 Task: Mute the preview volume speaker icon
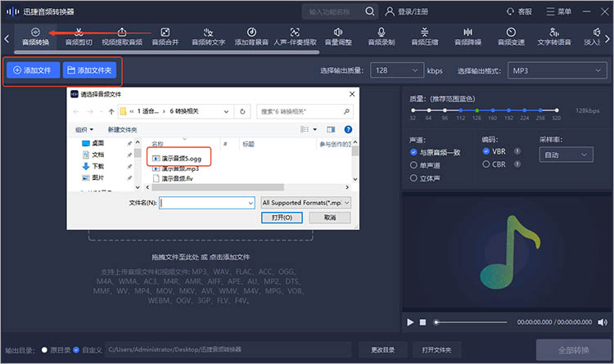[603, 322]
